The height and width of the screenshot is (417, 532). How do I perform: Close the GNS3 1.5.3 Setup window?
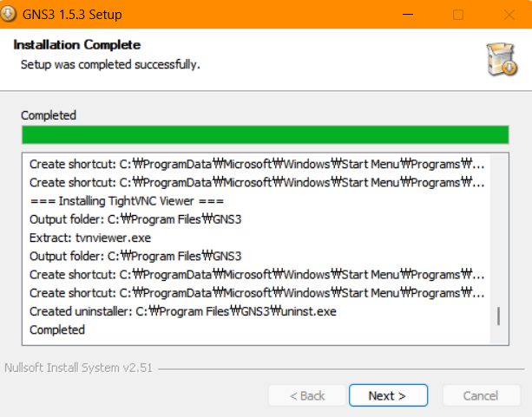tap(509, 14)
